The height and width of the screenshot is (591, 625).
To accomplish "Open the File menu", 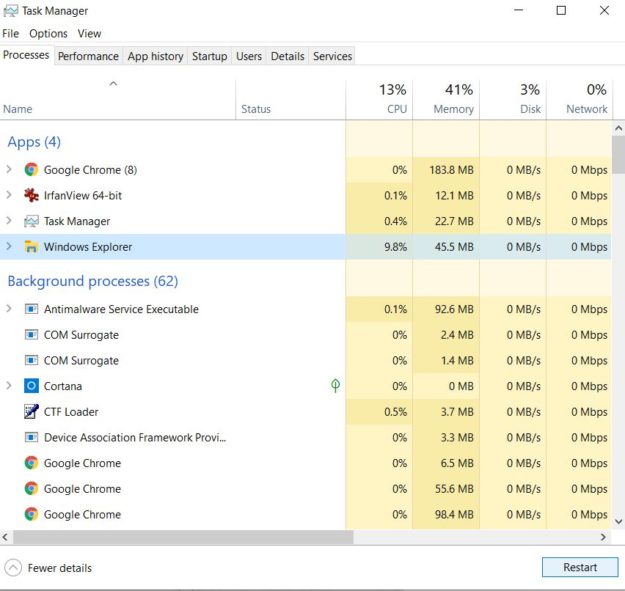I will click(10, 33).
